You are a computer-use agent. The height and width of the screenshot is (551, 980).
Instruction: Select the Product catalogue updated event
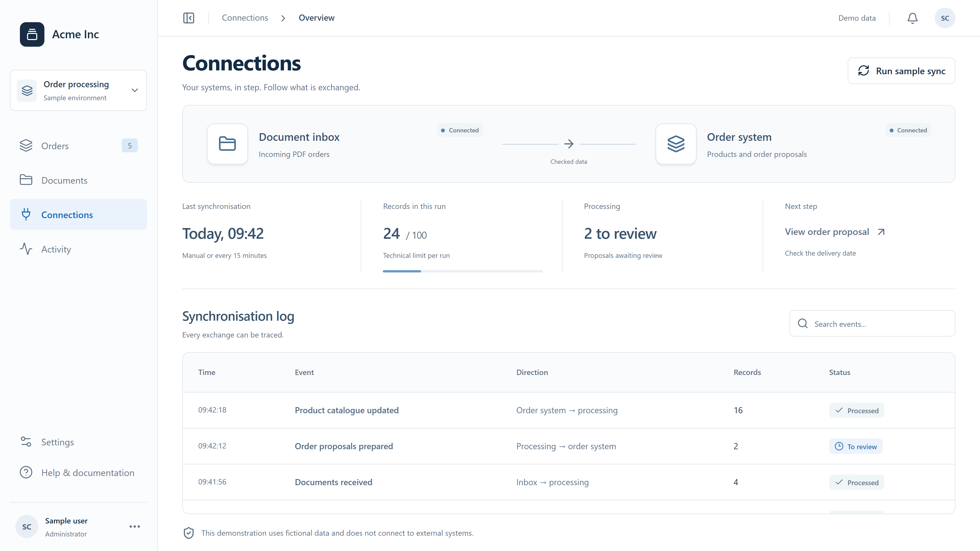tap(347, 410)
